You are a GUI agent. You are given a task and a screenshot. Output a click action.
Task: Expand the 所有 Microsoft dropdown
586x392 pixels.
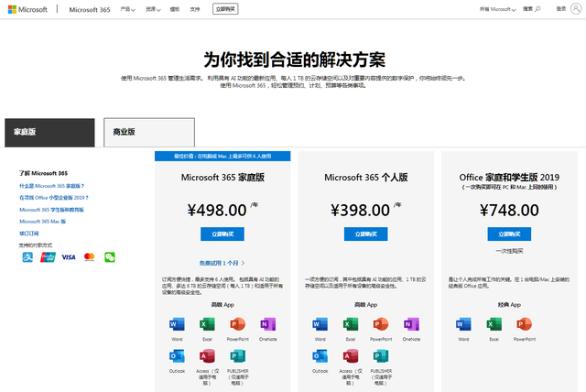pyautogui.click(x=497, y=9)
